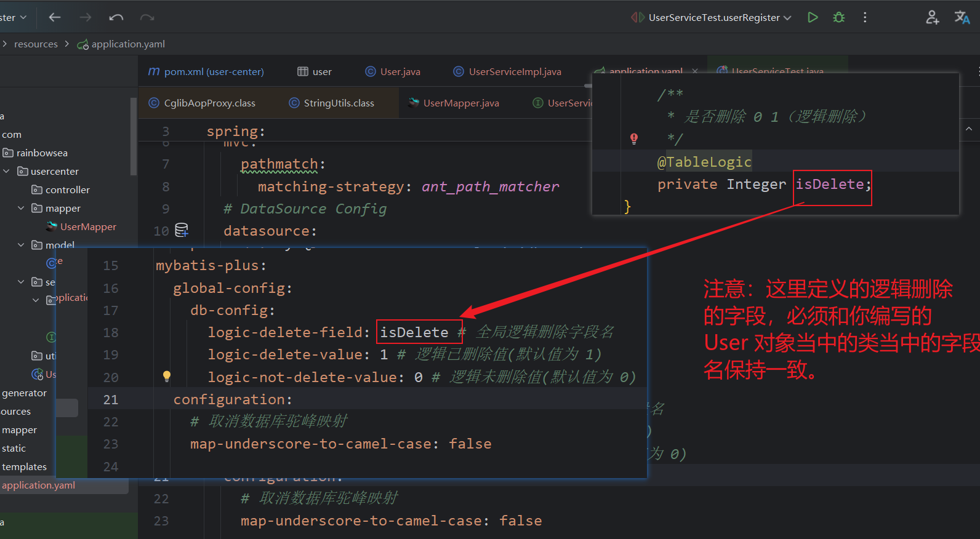Click the datasource gutter icon on line 10
The image size is (980, 539).
[x=182, y=231]
